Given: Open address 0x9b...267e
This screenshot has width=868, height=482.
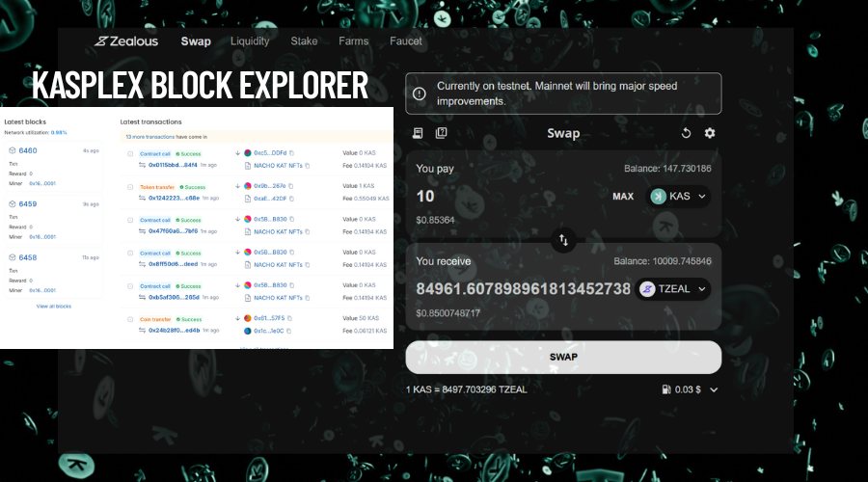Looking at the screenshot, I should pos(270,186).
